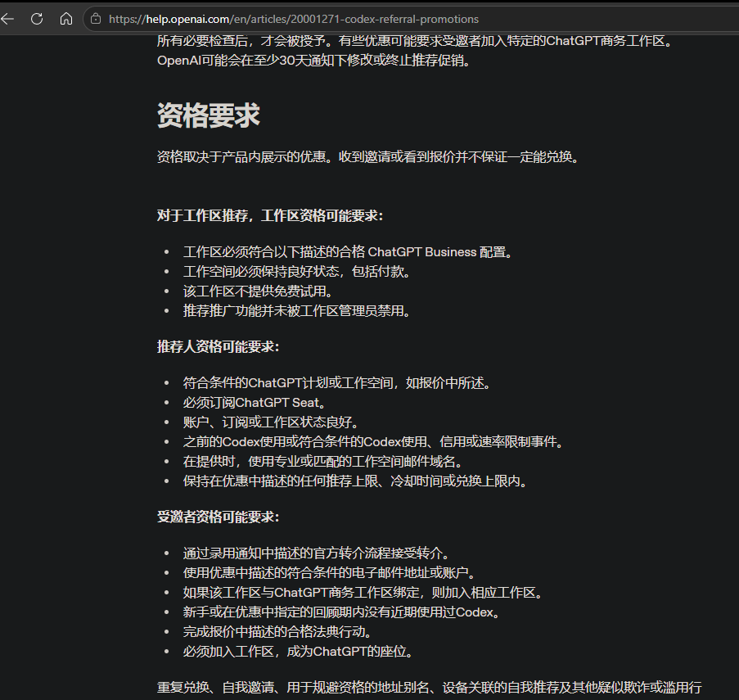Select the subheading 受邀者资格可能要求
The width and height of the screenshot is (739, 700).
(x=219, y=517)
